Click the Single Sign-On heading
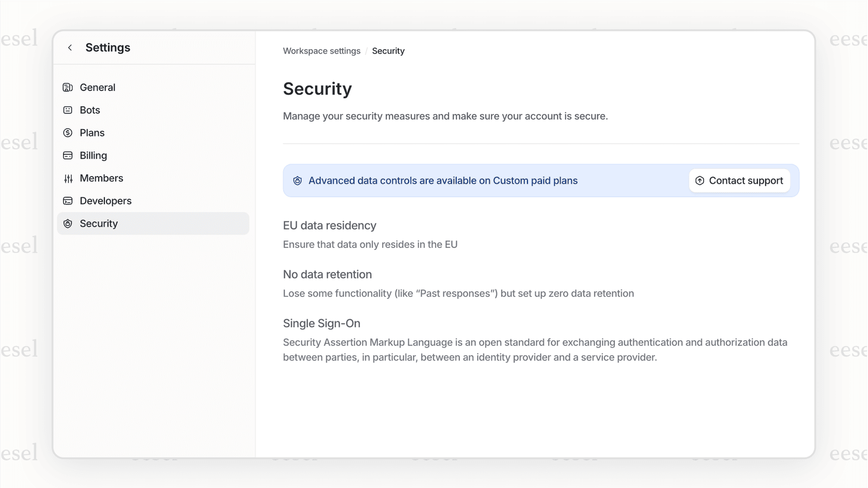868x488 pixels. coord(321,323)
